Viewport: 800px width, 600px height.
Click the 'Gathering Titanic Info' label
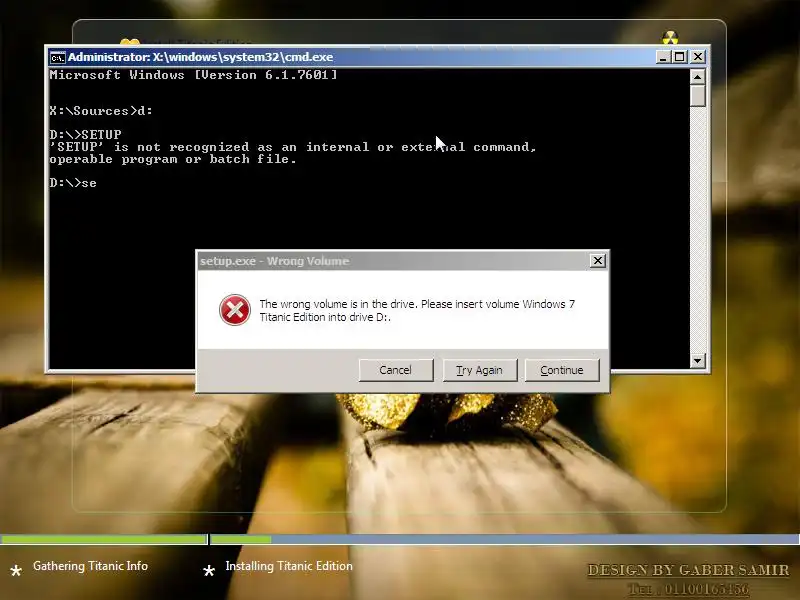pyautogui.click(x=90, y=566)
